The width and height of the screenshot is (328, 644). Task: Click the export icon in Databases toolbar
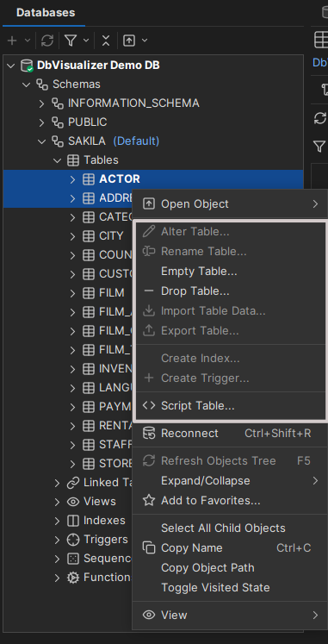(x=129, y=41)
